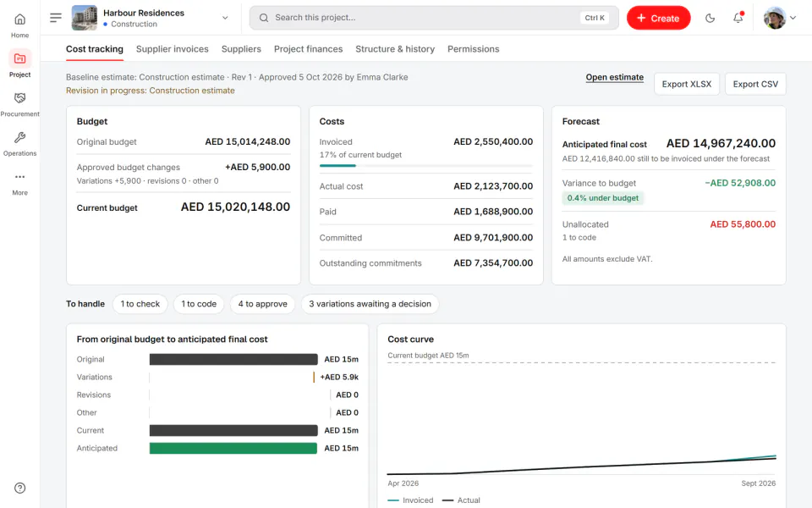Click the Actual cost AED 2,123,700.00
The image size is (812, 508).
pos(493,186)
